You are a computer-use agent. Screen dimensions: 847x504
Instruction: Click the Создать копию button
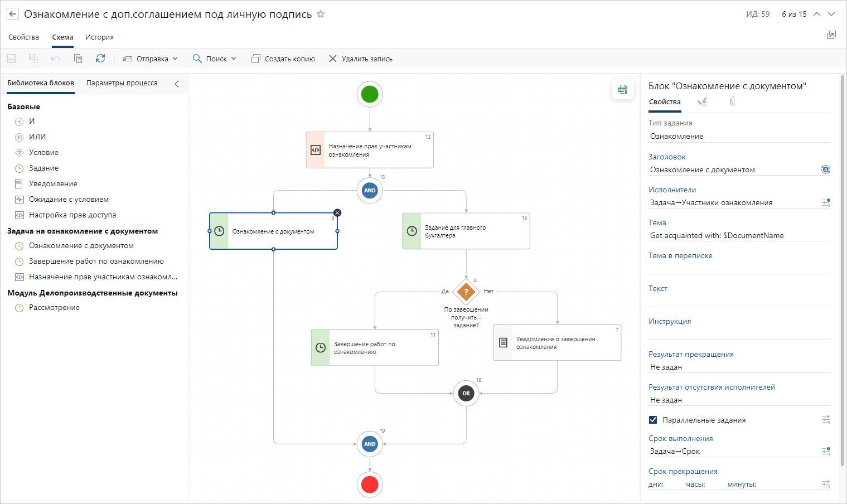click(283, 59)
